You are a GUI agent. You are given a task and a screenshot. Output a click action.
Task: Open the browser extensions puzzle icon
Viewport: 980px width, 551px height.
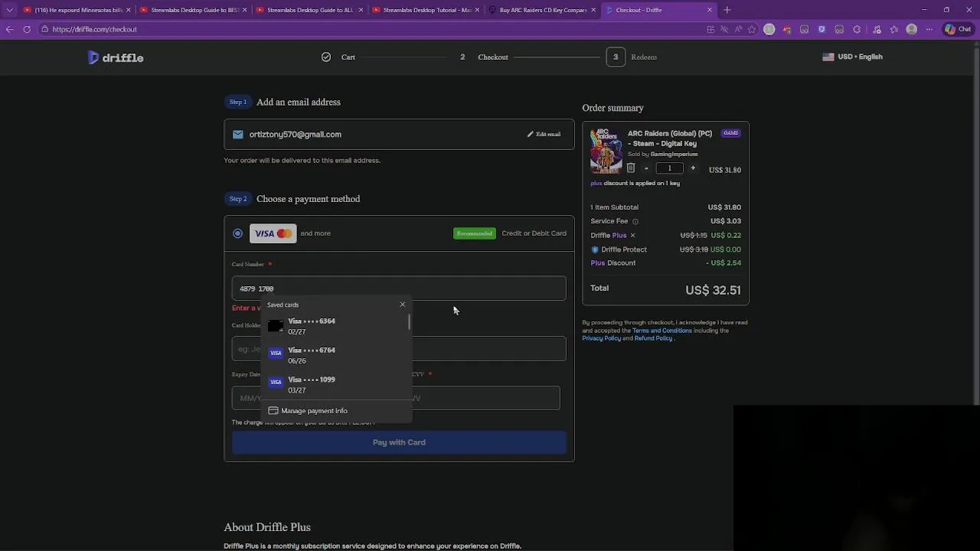click(857, 29)
